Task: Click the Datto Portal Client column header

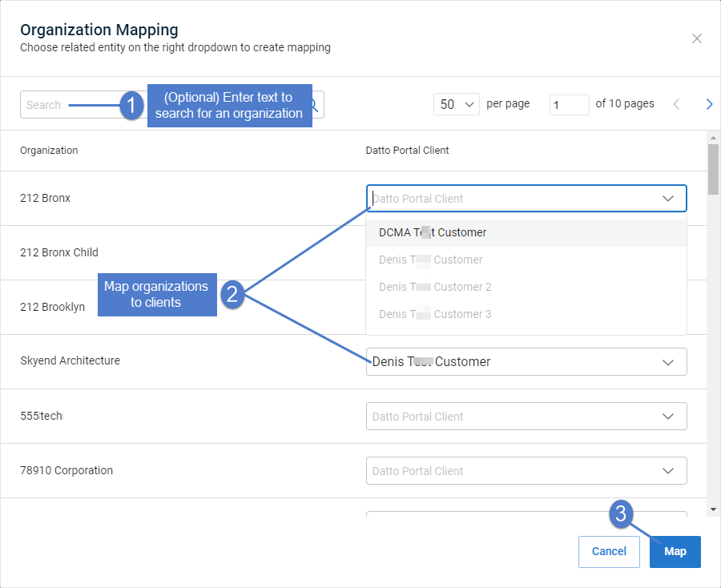Action: [407, 151]
